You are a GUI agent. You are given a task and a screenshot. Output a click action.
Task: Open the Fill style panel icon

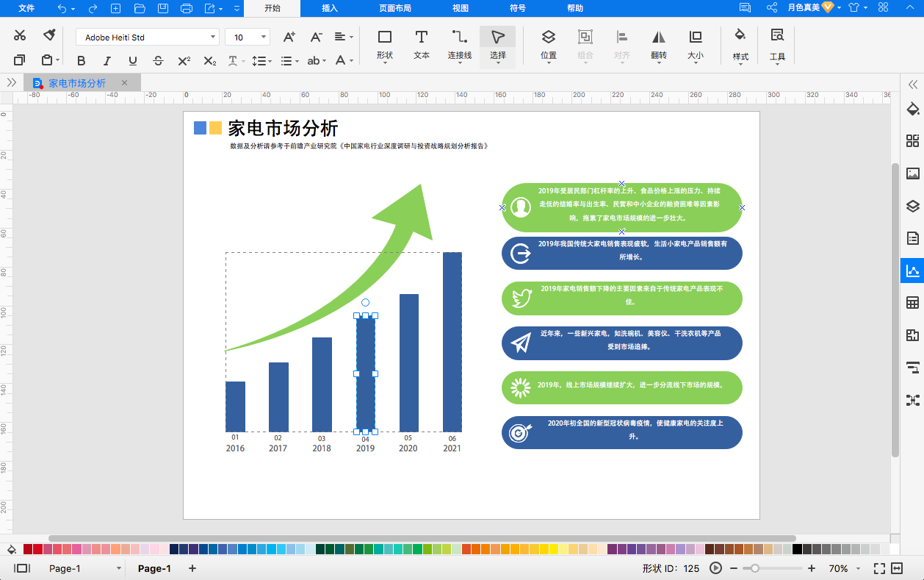pos(913,109)
